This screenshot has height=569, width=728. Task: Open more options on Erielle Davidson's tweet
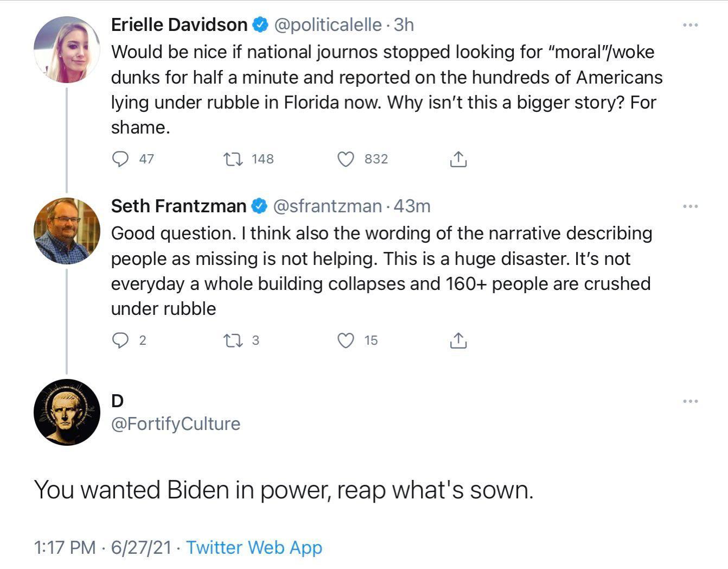coord(690,25)
